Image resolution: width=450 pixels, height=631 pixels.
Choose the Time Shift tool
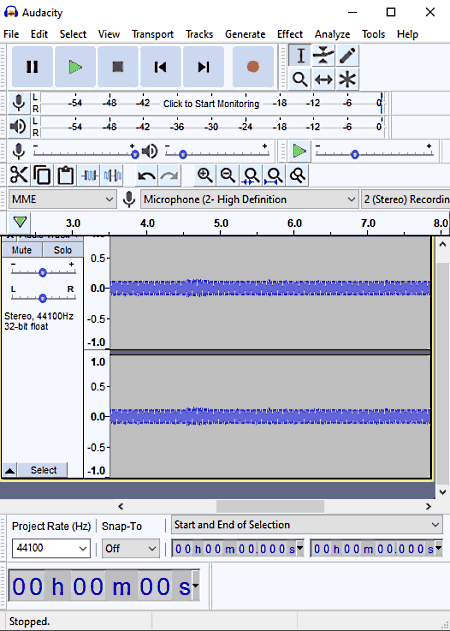323,79
